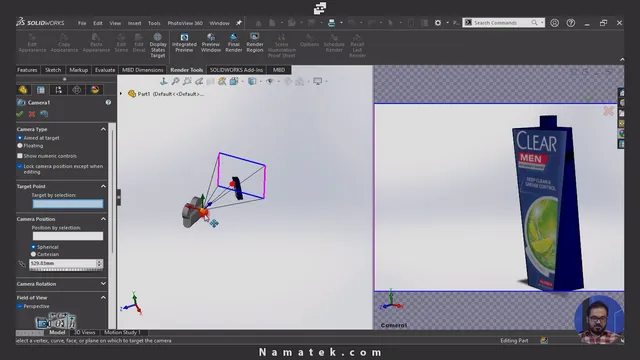This screenshot has height=360, width=640.
Task: Start Final Render from the ribbon
Action: [x=233, y=43]
